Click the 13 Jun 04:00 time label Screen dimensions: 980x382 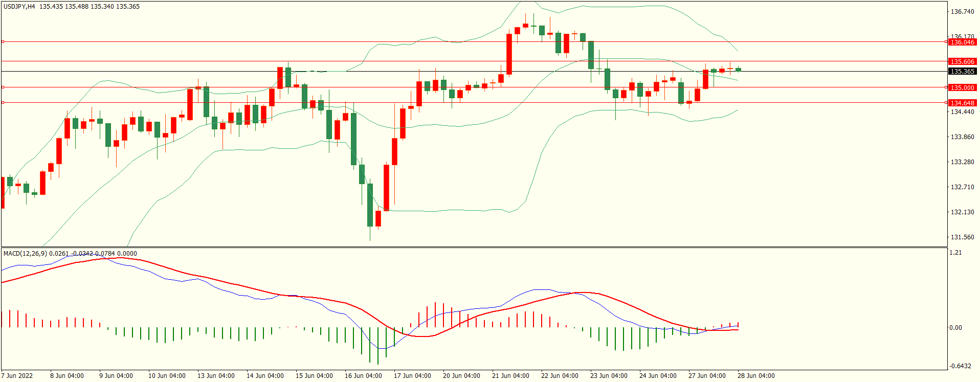coord(216,376)
